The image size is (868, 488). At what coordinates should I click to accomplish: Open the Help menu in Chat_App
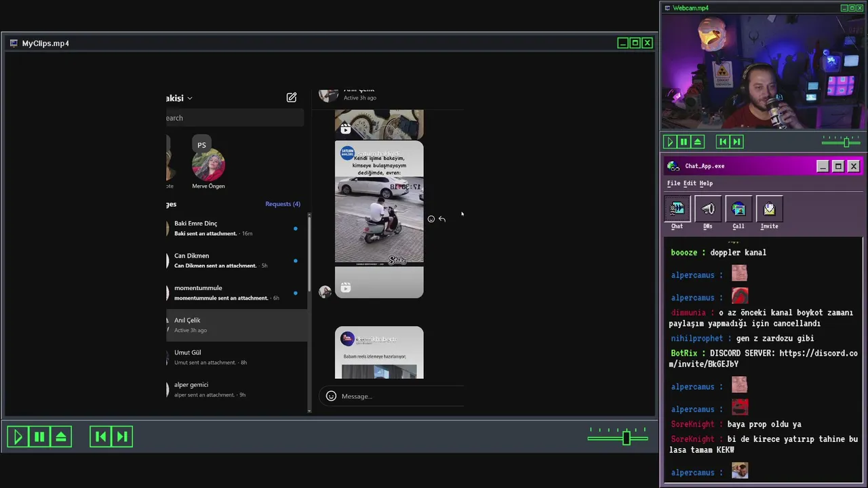[x=706, y=183]
